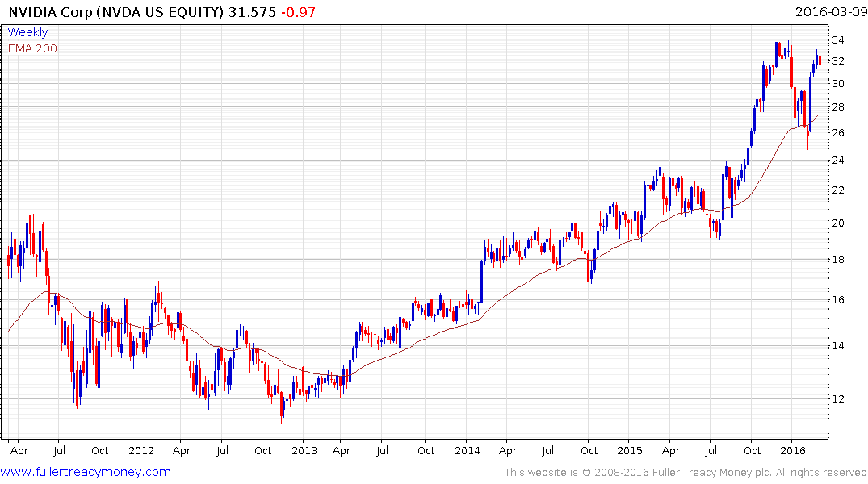Click the NVIDIA Corp chart title
The height and width of the screenshot is (484, 868).
coord(116,12)
